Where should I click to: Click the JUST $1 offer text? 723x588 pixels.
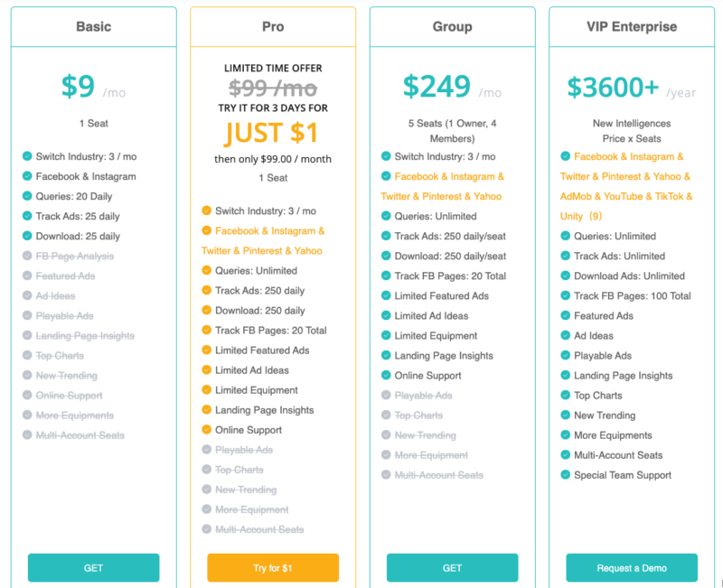(273, 133)
